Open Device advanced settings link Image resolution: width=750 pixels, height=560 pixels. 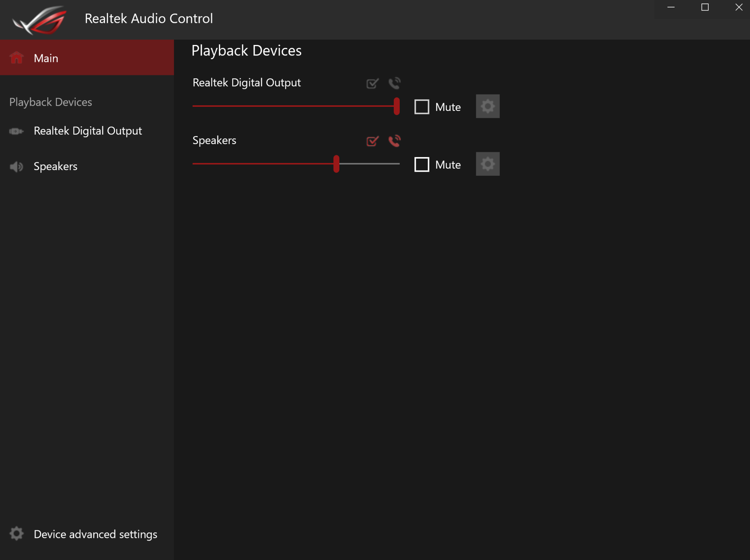pyautogui.click(x=95, y=534)
